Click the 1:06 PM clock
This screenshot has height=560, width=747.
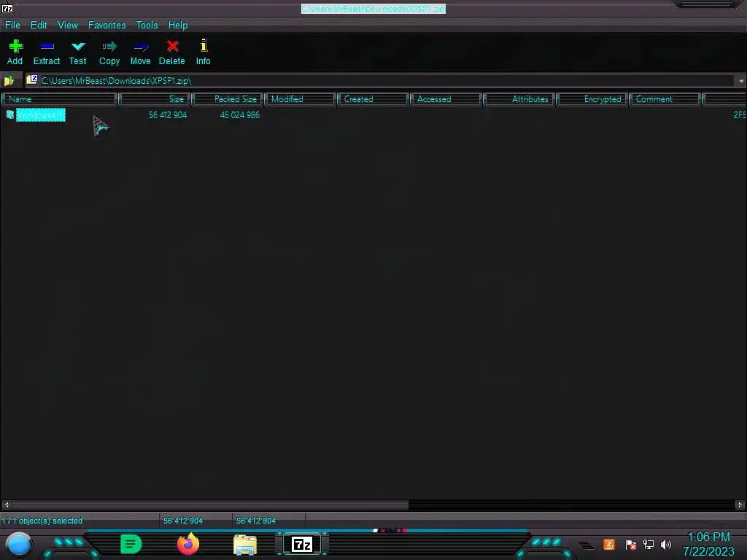coord(708,537)
